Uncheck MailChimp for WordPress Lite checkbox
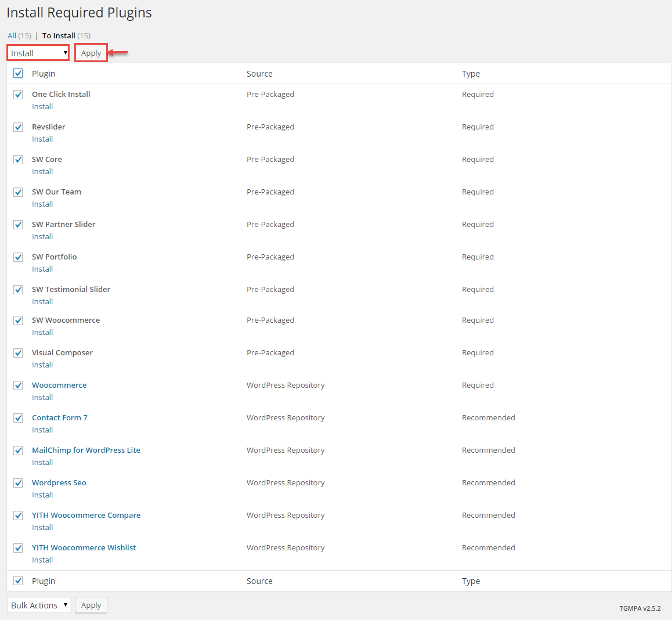Viewport: 672px width, 620px height. 18,450
